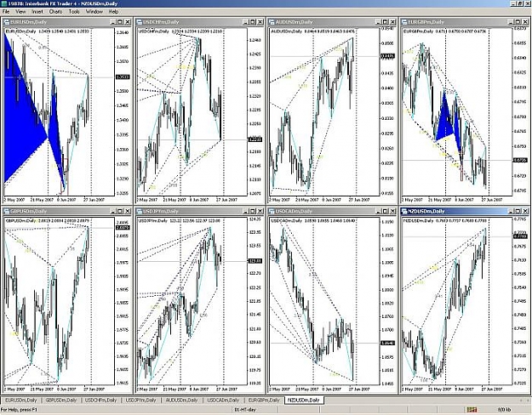Screen dimensions: 532x415
Task: Maximize the GBPUSDm chart window
Action: point(120,211)
